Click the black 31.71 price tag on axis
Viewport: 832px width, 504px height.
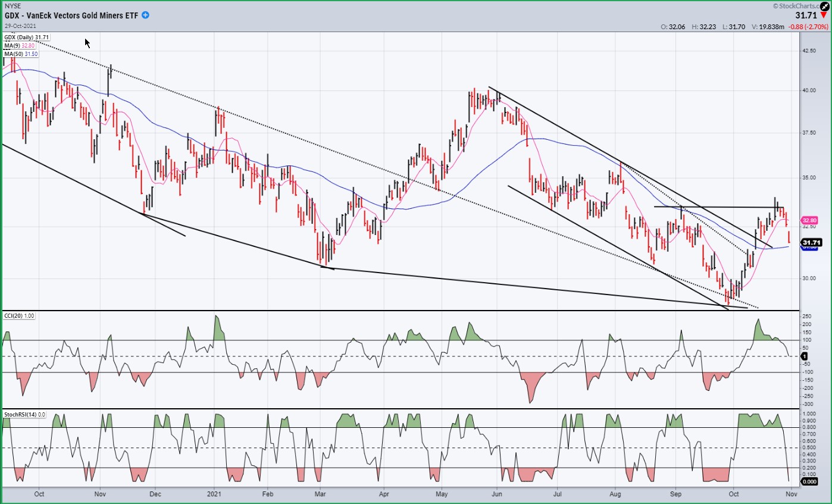tap(812, 243)
